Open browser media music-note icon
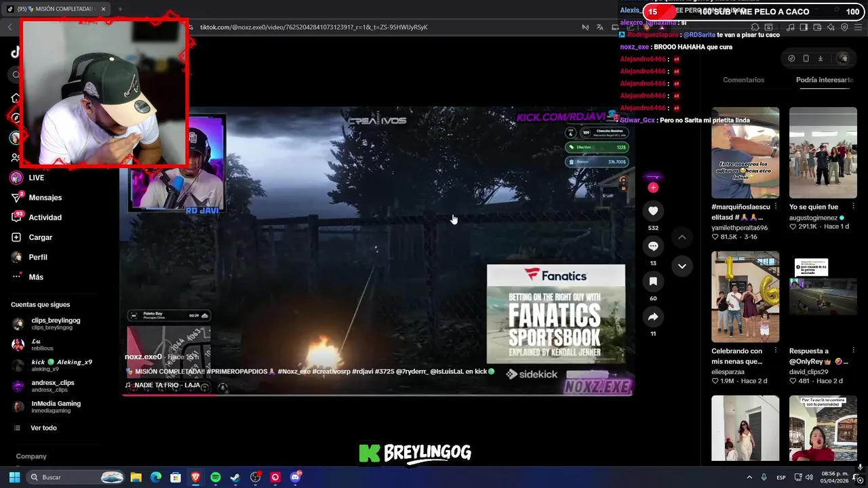This screenshot has width=868, height=488. (791, 27)
